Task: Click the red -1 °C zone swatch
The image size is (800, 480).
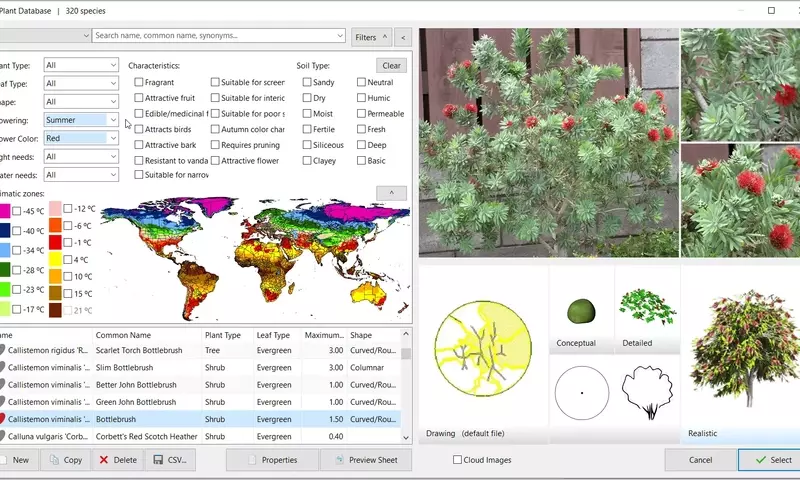Action: click(x=55, y=242)
